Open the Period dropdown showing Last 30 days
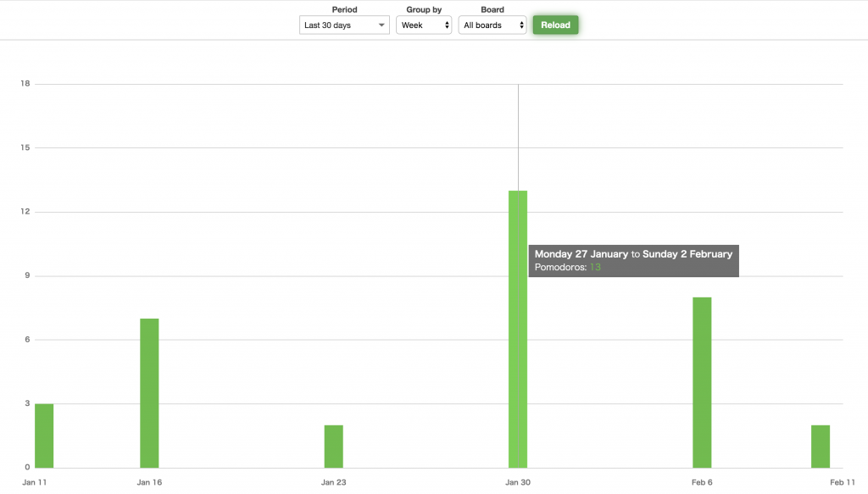 [344, 25]
